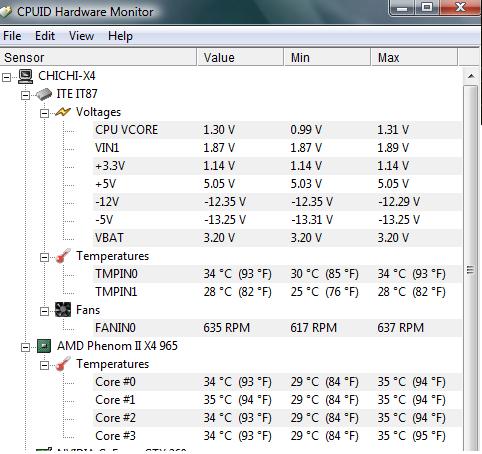This screenshot has width=482, height=454.
Task: Click the Sensor column header
Action: click(x=98, y=57)
